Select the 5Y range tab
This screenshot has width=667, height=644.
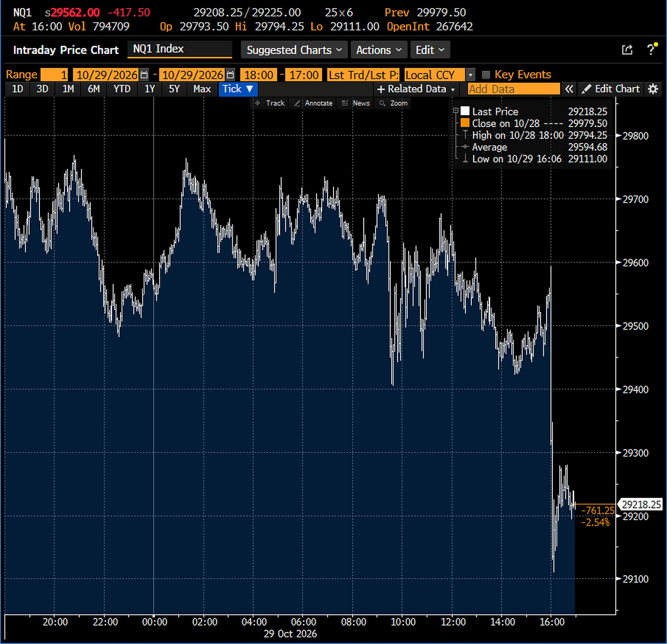174,89
